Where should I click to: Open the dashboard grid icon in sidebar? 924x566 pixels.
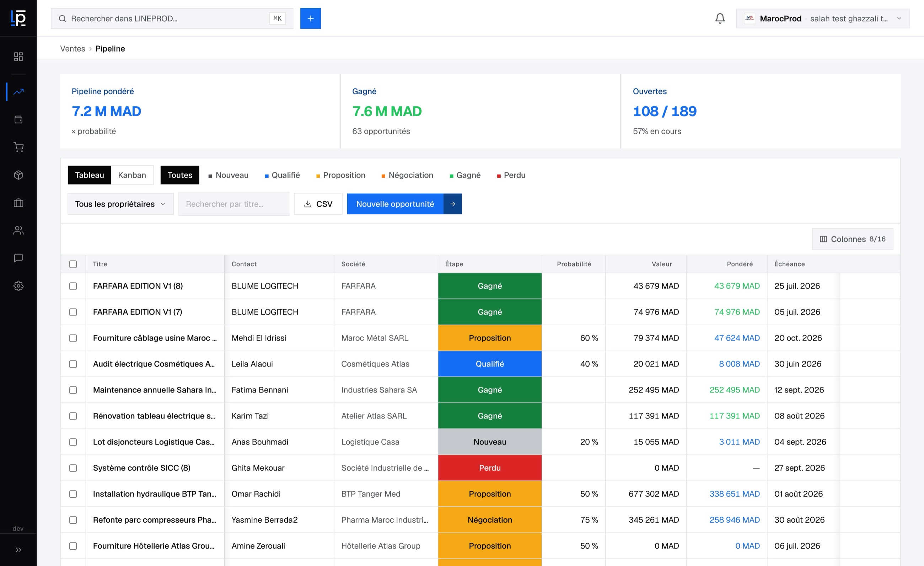tap(18, 57)
